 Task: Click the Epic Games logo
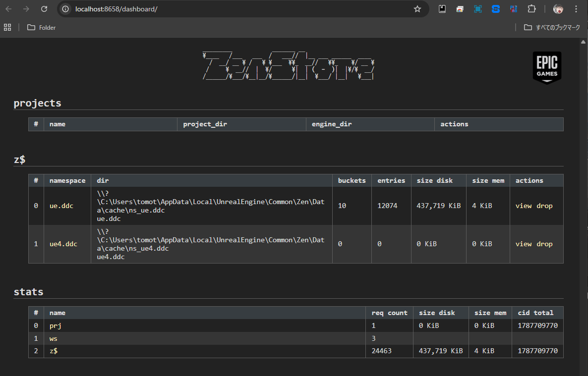[547, 68]
